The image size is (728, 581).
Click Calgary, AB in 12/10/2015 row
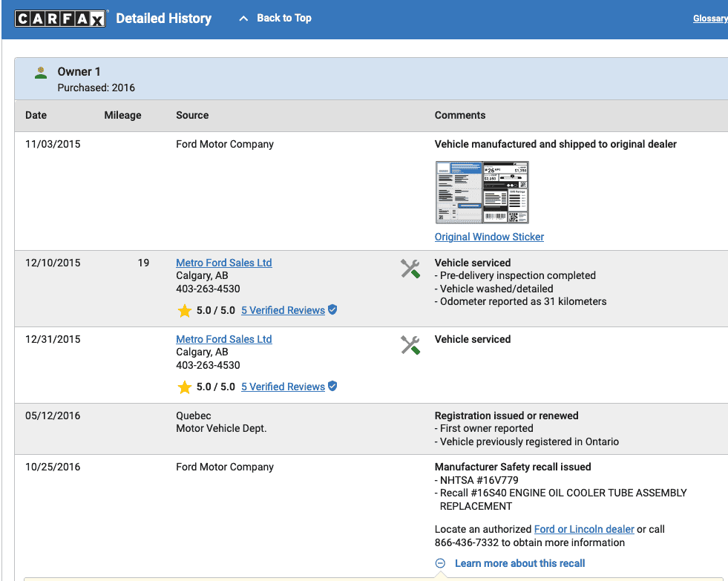click(x=202, y=275)
